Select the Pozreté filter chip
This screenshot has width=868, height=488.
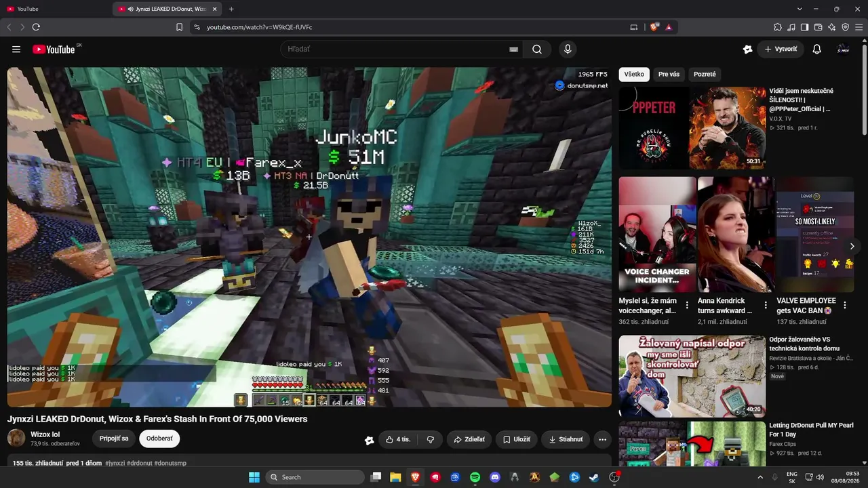click(705, 75)
